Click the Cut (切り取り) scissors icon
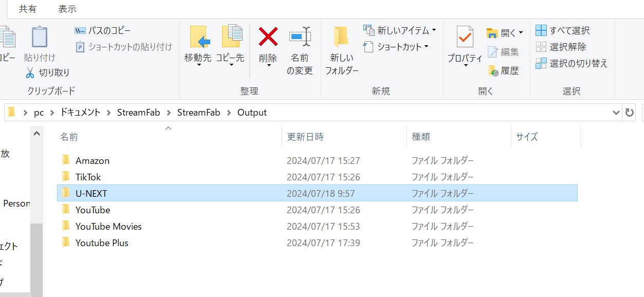644x297 pixels. [30, 72]
